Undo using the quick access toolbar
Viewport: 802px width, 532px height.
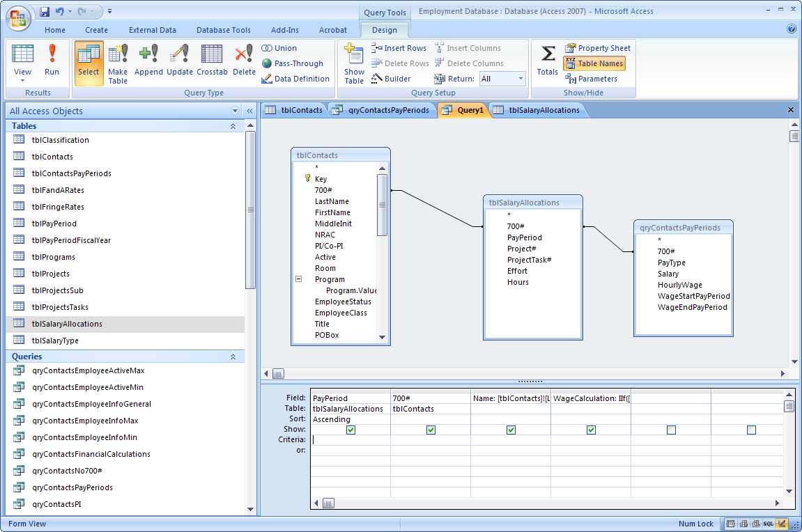tap(60, 11)
